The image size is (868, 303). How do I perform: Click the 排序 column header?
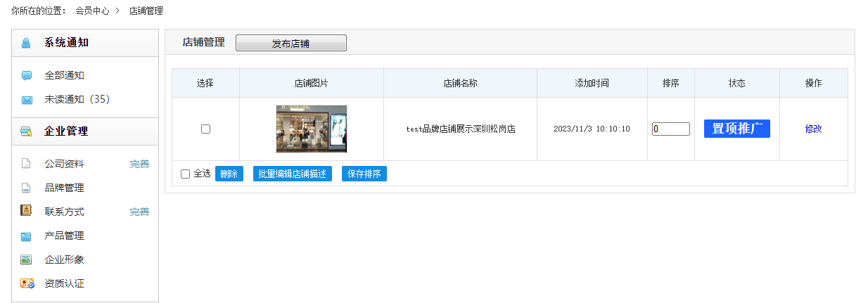(671, 83)
